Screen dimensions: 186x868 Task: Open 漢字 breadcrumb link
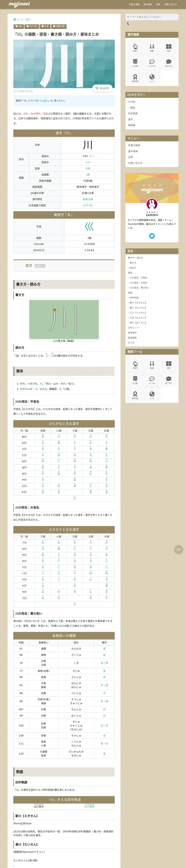click(28, 20)
